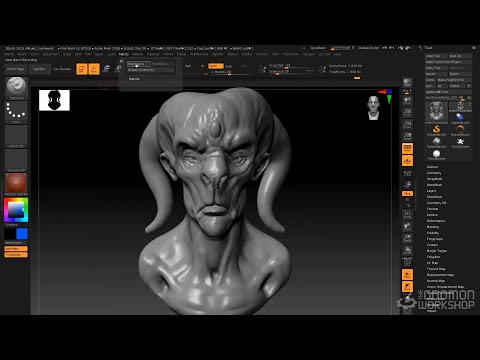Expand the Subtool subpalette
The height and width of the screenshot is (360, 480).
pyautogui.click(x=432, y=167)
